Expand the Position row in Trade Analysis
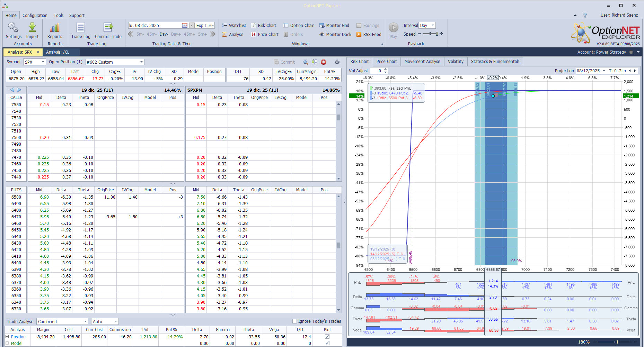Screen dimensions: 644x347 point(7,337)
